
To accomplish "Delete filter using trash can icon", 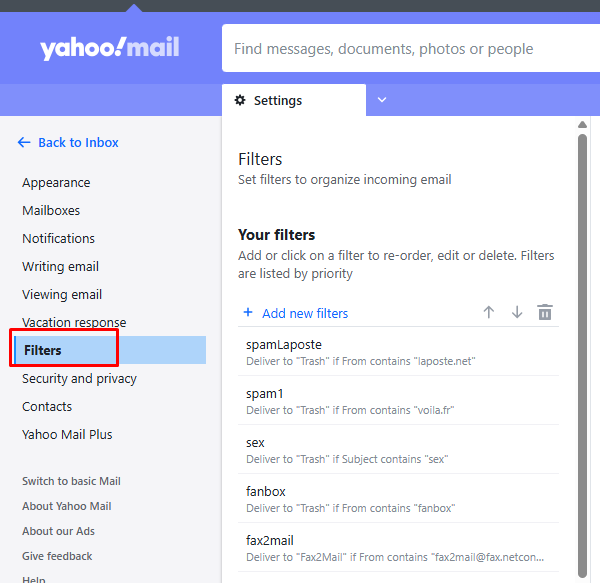I will (x=545, y=312).
